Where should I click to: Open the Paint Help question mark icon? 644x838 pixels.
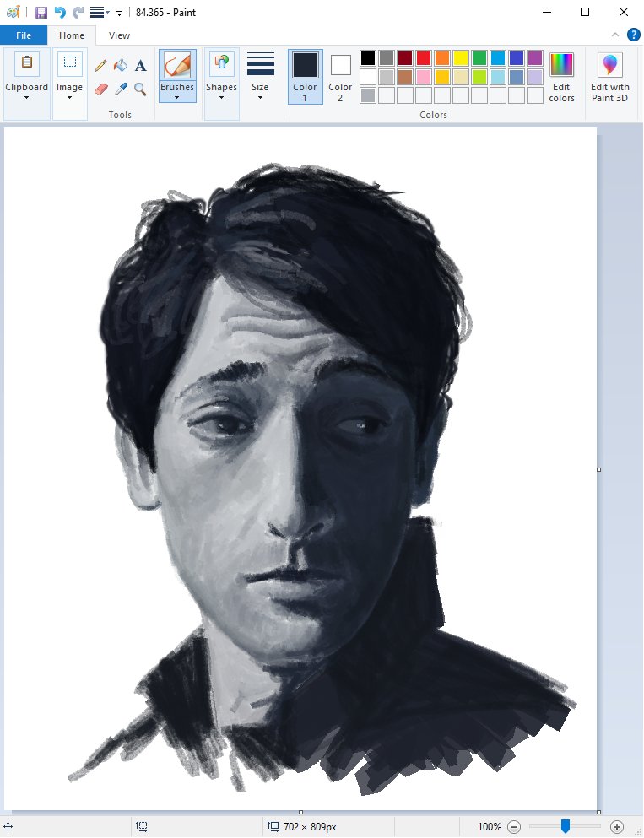633,35
